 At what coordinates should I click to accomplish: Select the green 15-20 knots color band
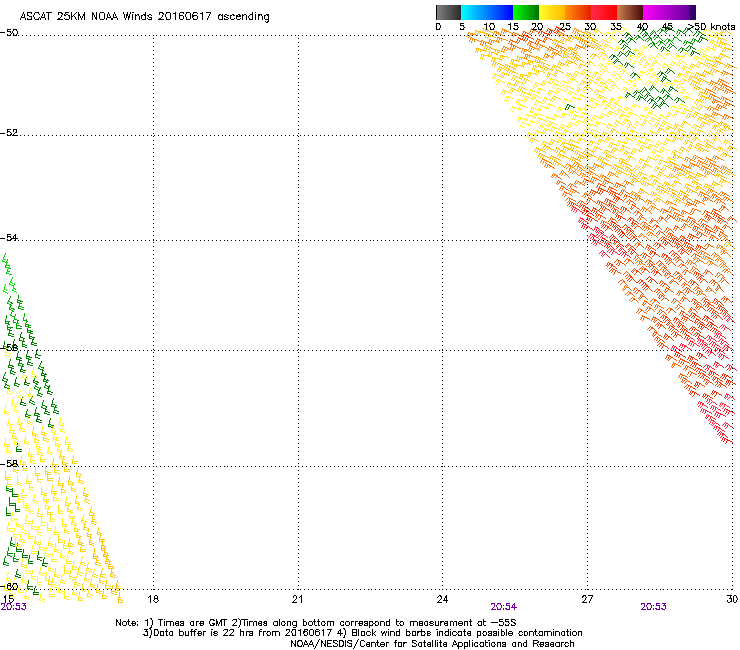[x=526, y=12]
